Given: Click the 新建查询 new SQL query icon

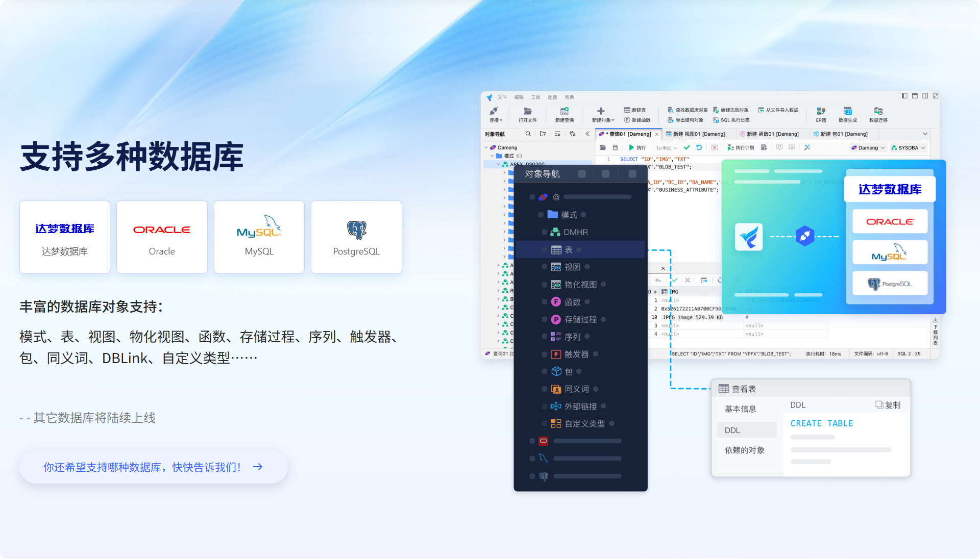Looking at the screenshot, I should tap(565, 111).
